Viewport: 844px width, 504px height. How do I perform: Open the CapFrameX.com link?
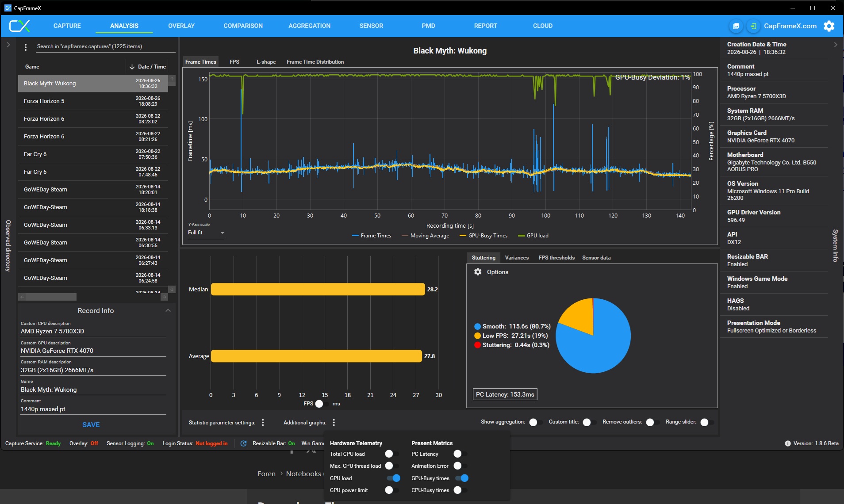790,26
